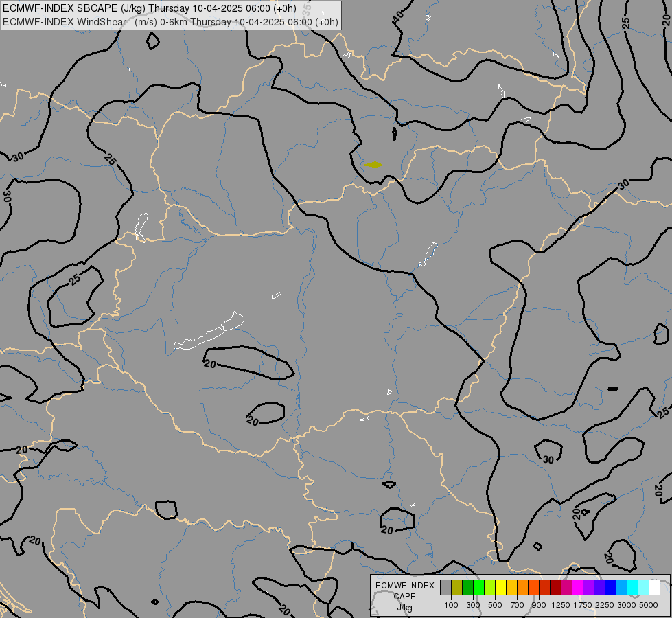This screenshot has height=618, width=672.
Task: Click the legend value 500
Action: click(x=495, y=605)
